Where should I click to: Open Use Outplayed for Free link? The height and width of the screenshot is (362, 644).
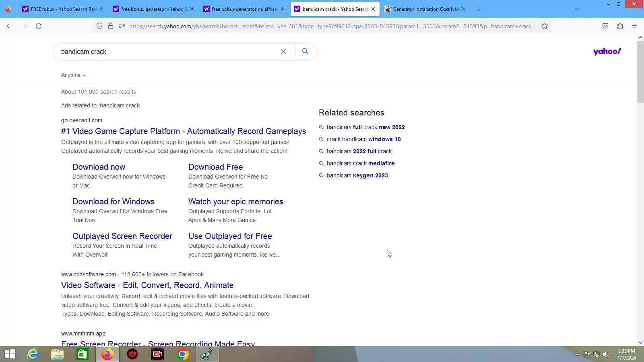(230, 236)
